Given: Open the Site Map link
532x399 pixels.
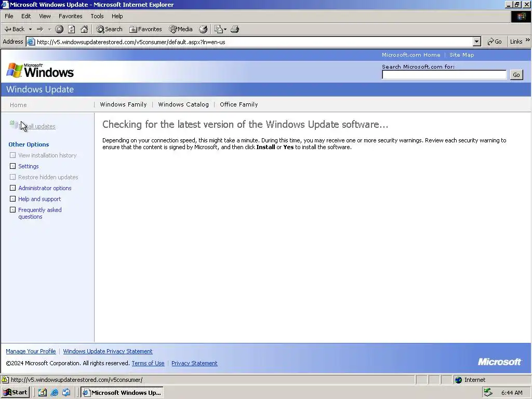Looking at the screenshot, I should pos(461,55).
